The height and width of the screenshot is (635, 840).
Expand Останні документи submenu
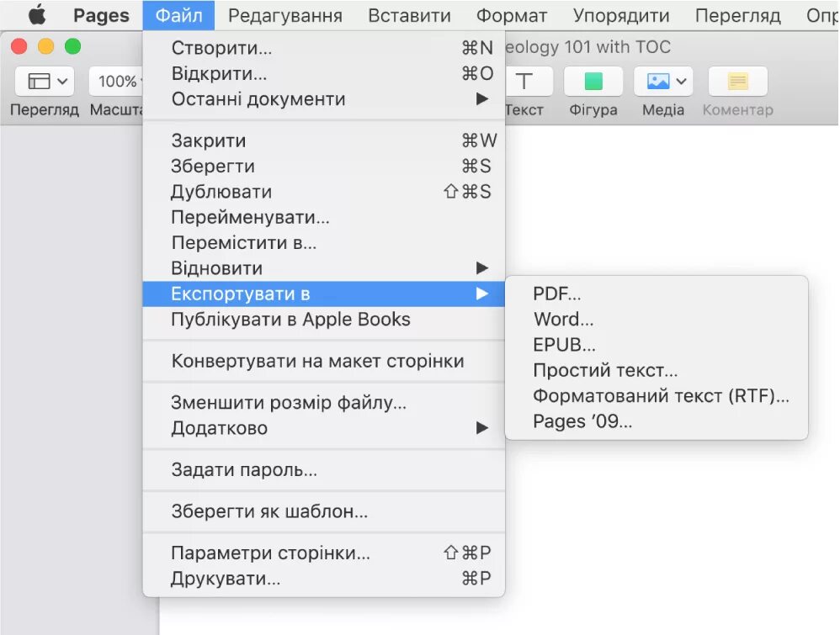click(x=323, y=99)
